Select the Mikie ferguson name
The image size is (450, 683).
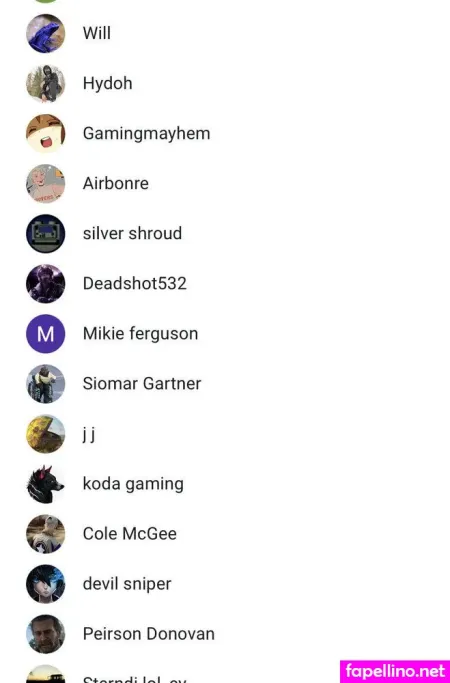pos(140,334)
